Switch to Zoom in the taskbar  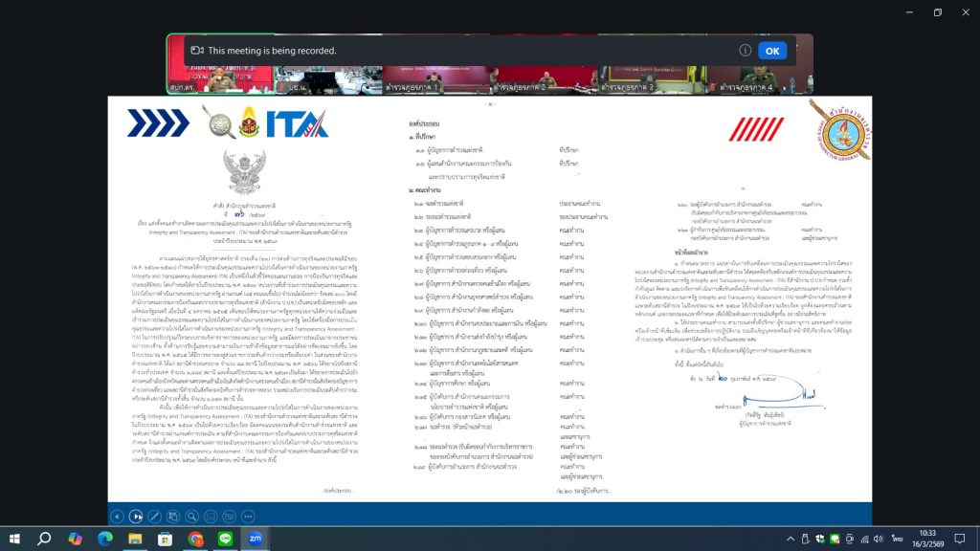(255, 539)
